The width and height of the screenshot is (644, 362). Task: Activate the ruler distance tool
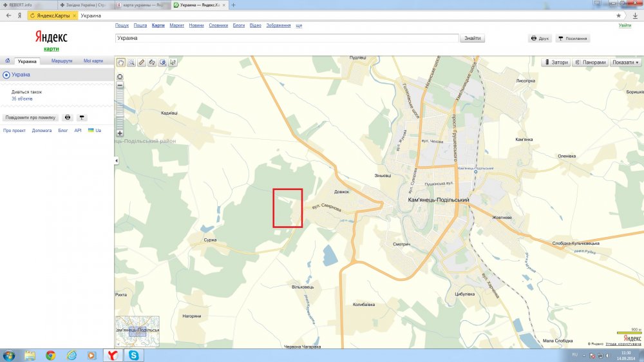142,62
